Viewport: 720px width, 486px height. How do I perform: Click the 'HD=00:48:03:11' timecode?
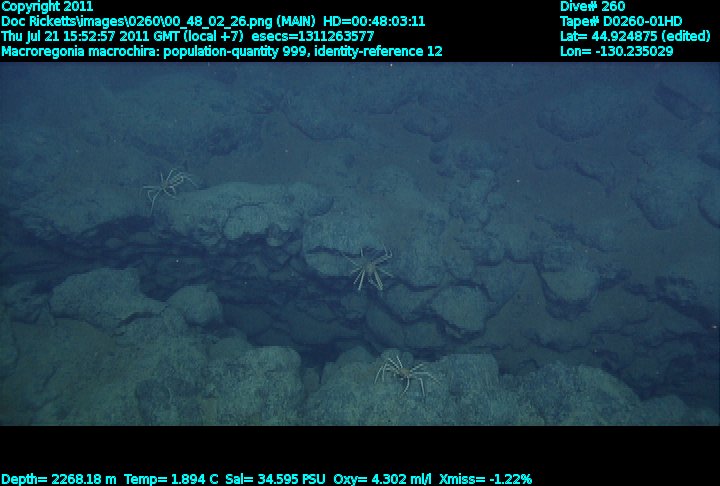point(374,22)
